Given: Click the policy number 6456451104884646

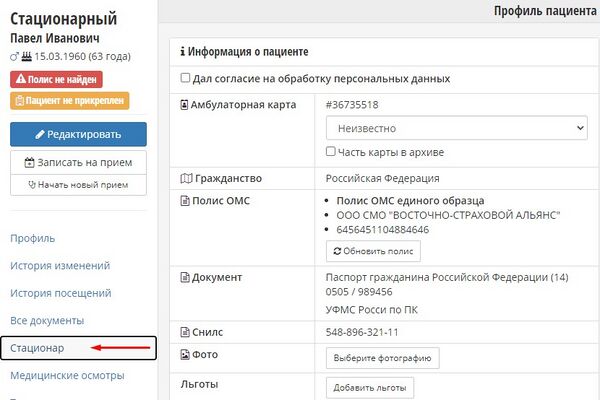Looking at the screenshot, I should 383,230.
